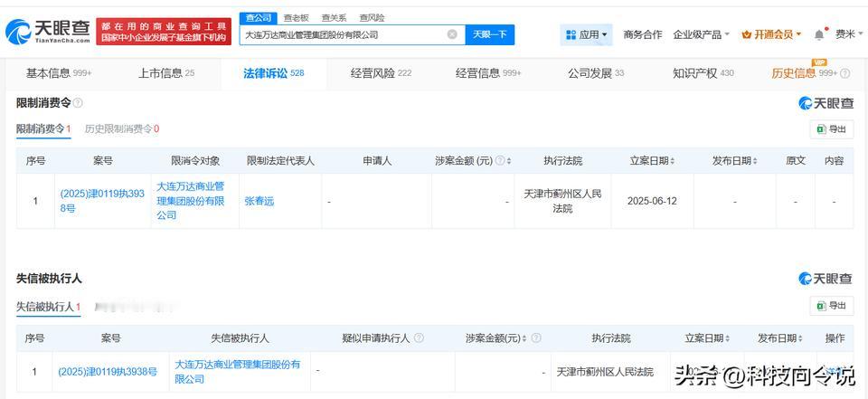Viewport: 868px width, 399px height.
Task: Open case (2025)津0119执3938号 in 失信被执行人 table
Action: click(108, 372)
